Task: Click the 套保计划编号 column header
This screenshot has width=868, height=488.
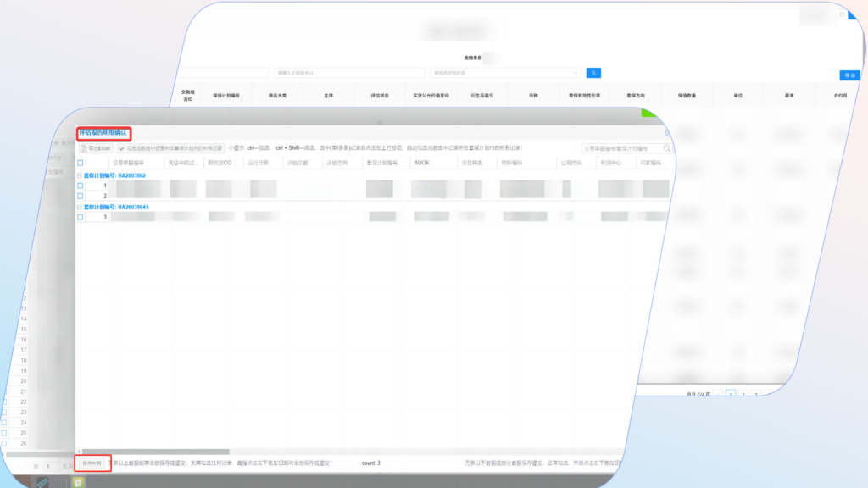Action: coord(381,163)
